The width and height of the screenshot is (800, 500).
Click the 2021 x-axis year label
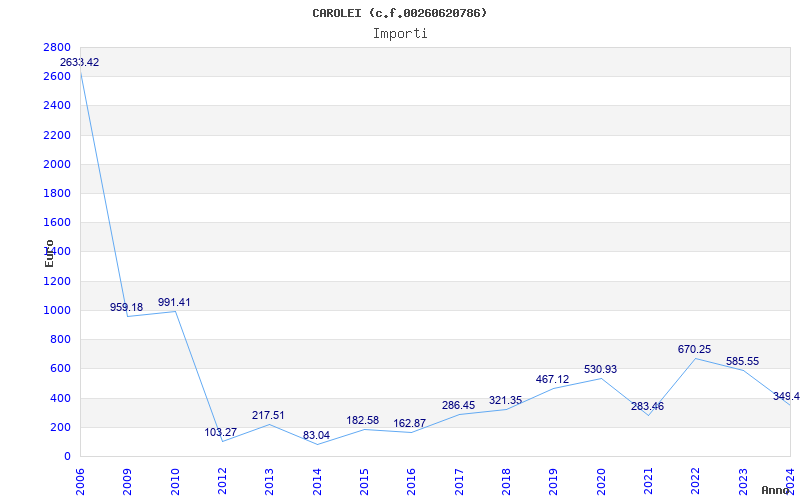[648, 482]
